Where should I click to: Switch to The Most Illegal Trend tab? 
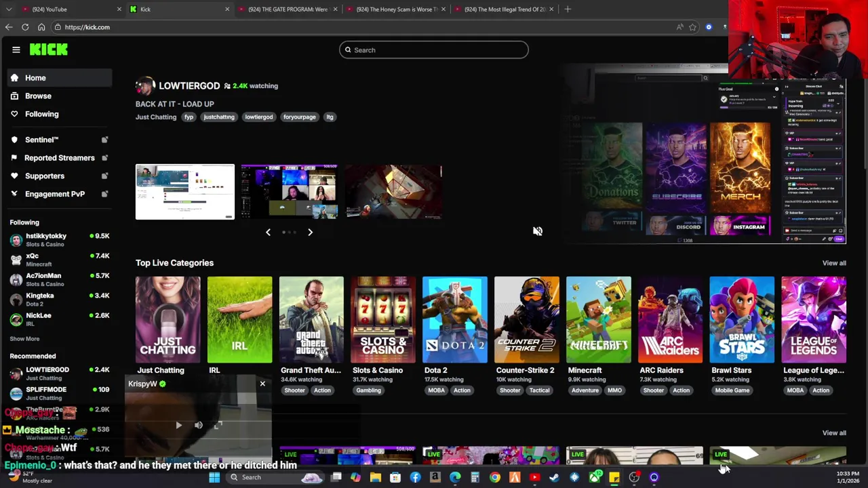point(505,9)
